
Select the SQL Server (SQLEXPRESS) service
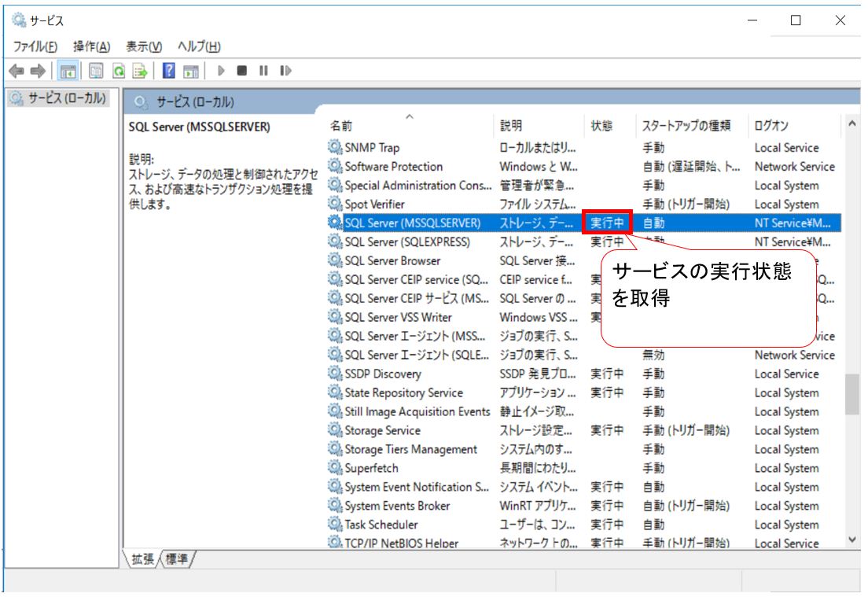(584, 242)
